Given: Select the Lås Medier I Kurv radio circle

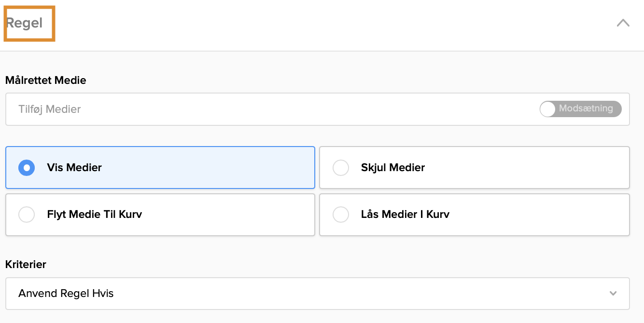Looking at the screenshot, I should [341, 215].
